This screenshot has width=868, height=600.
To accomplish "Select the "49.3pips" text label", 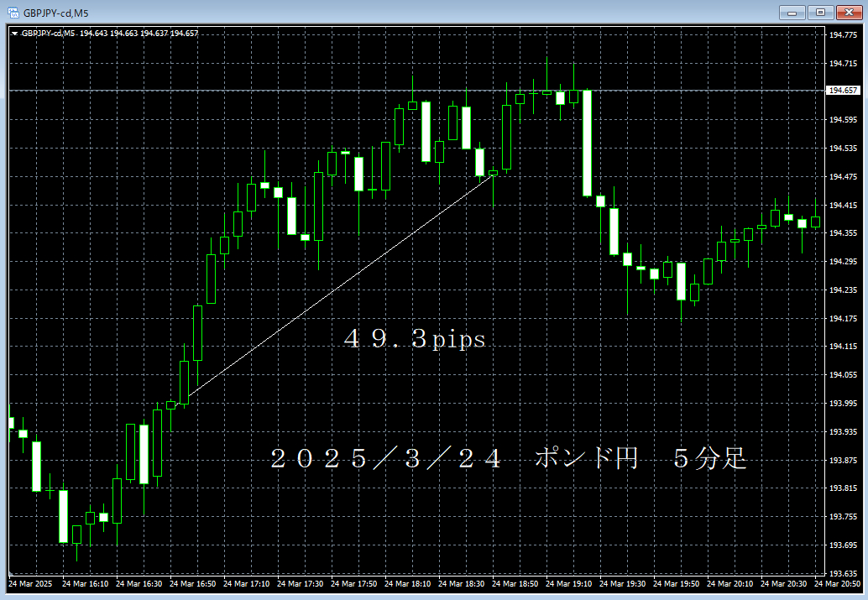I will (x=415, y=339).
